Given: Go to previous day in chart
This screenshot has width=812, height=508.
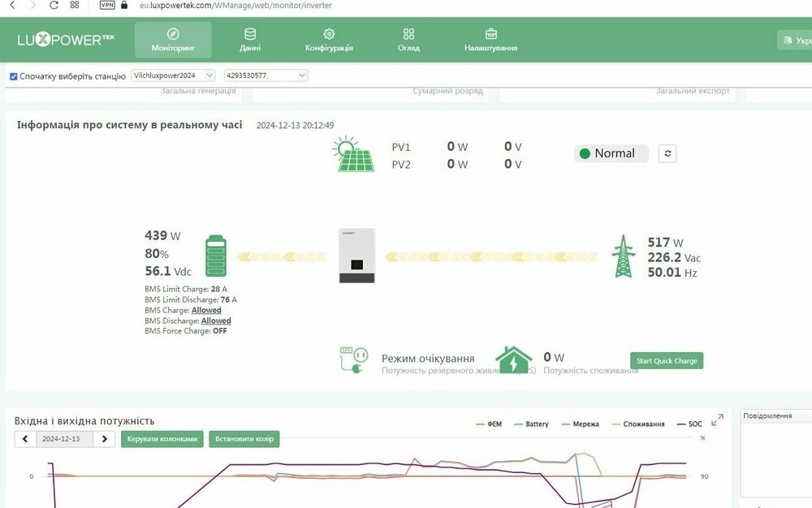Looking at the screenshot, I should click(25, 439).
